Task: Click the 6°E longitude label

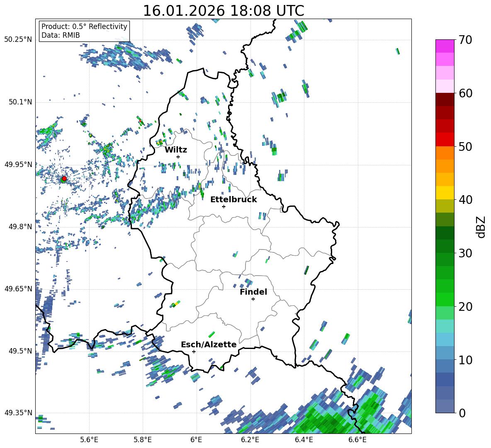Action: (196, 440)
